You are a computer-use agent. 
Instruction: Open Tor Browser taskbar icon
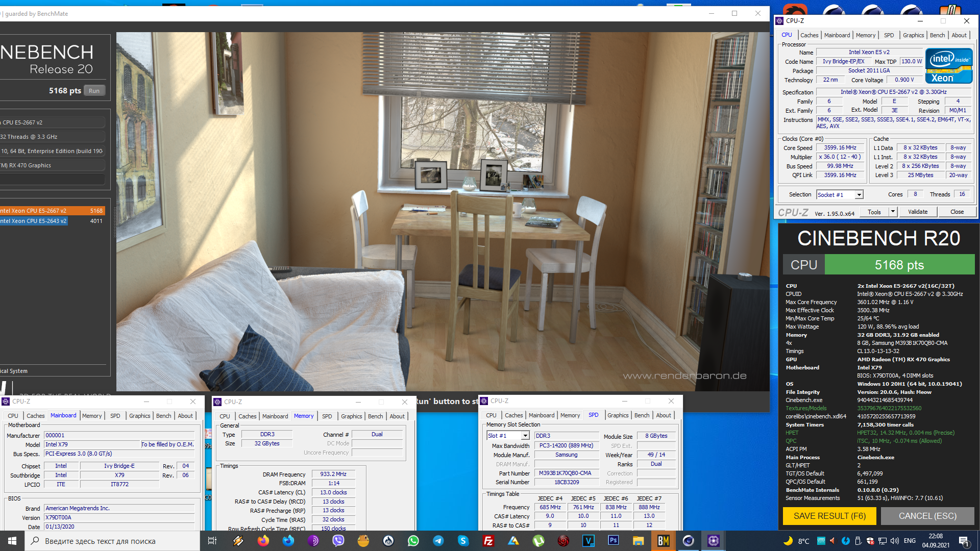313,541
